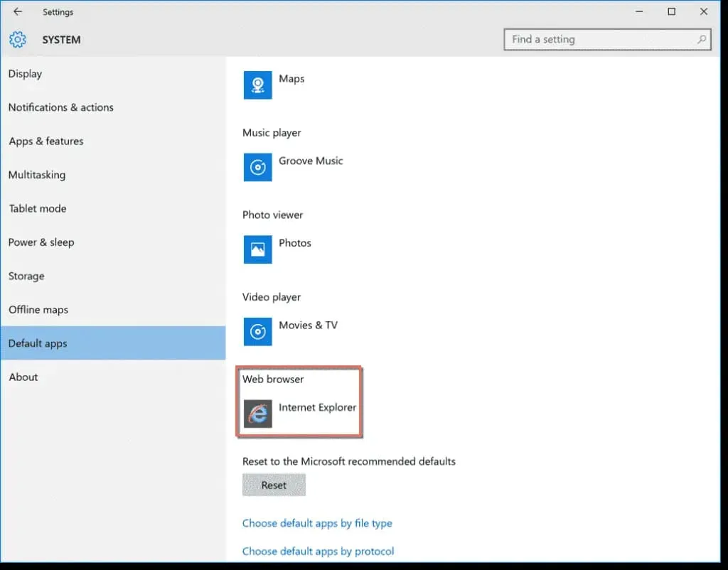The image size is (728, 570).
Task: Select the Movies & TV icon
Action: (257, 331)
